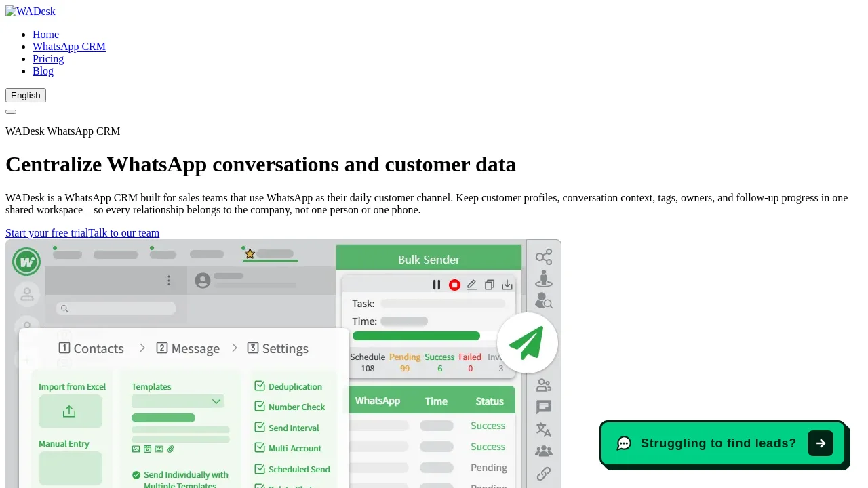Click Start your free trial
This screenshot has height=488, width=868.
point(47,233)
